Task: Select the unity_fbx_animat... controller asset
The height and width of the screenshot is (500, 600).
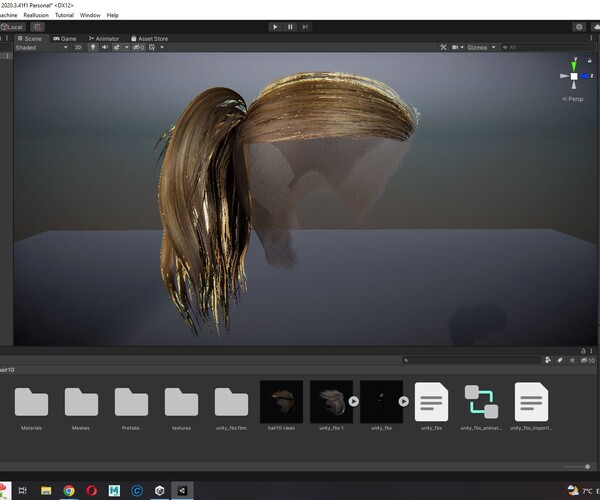Action: [481, 402]
